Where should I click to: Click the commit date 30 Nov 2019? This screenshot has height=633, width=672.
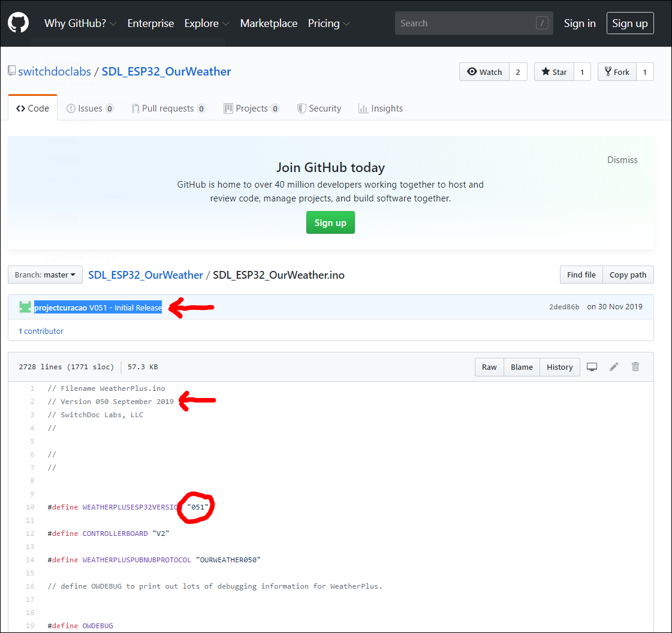click(614, 307)
